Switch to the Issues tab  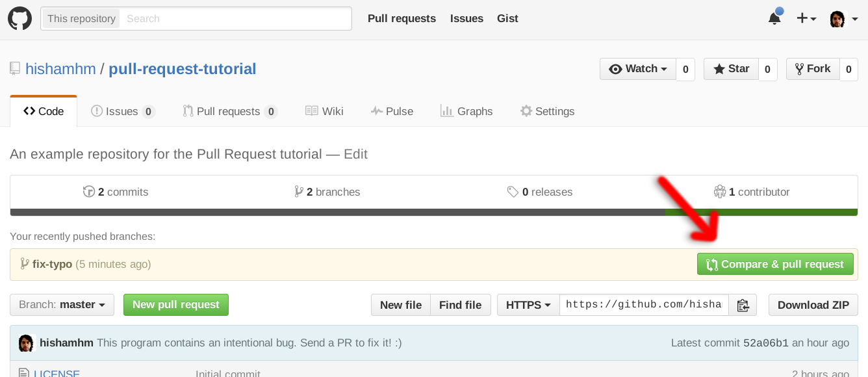pyautogui.click(x=122, y=111)
